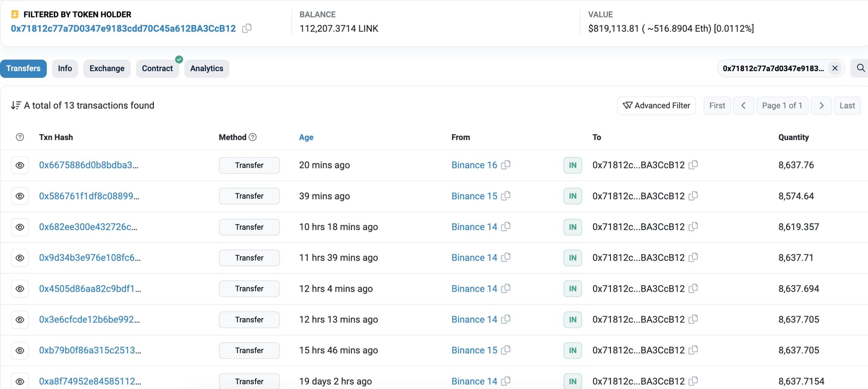Screen dimensions: 868x389
Task: Open the Contract tab
Action: (x=157, y=68)
